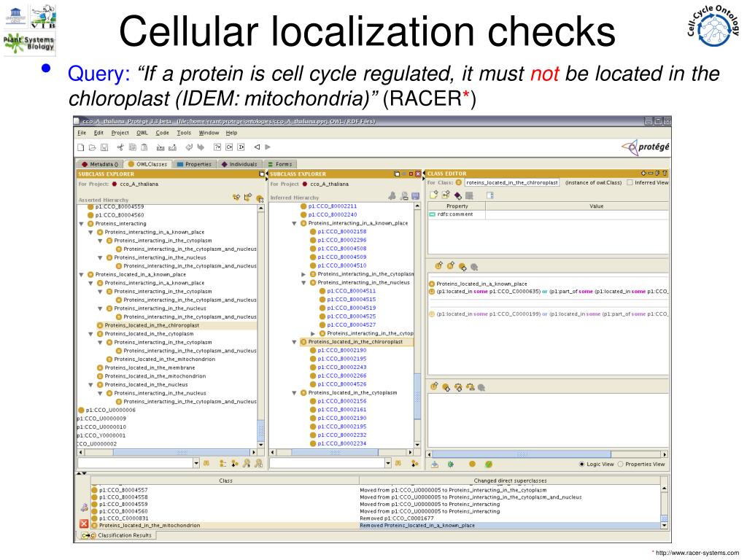Collapse the Proteins_located_in_the_cytoplasm node in asserted hierarchy
Screen dimensions: 747x560
click(91, 334)
